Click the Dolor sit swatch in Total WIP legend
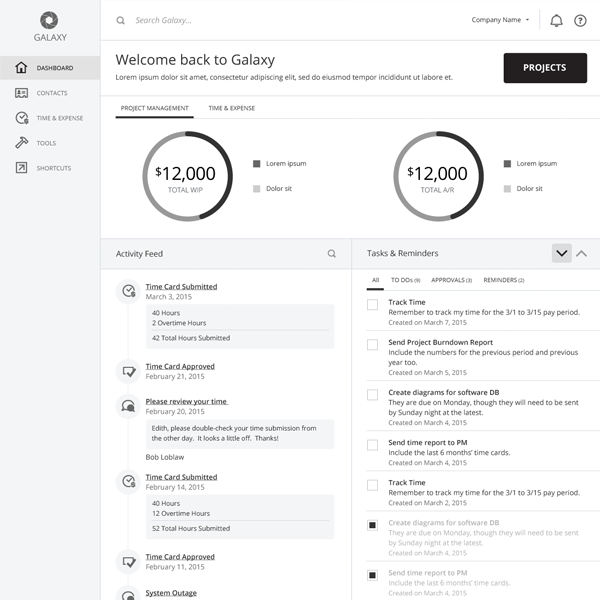The width and height of the screenshot is (600, 600). tap(256, 189)
